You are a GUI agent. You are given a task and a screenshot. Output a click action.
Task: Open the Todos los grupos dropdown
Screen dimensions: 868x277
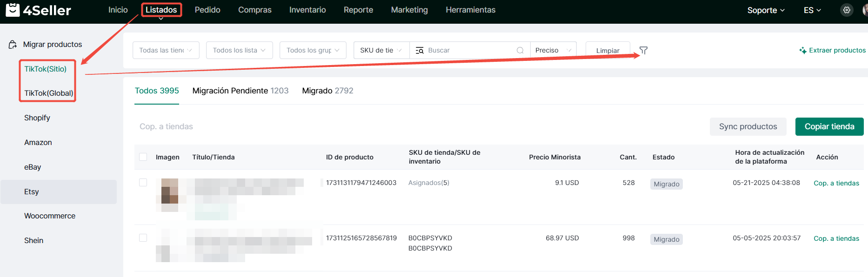pyautogui.click(x=313, y=50)
